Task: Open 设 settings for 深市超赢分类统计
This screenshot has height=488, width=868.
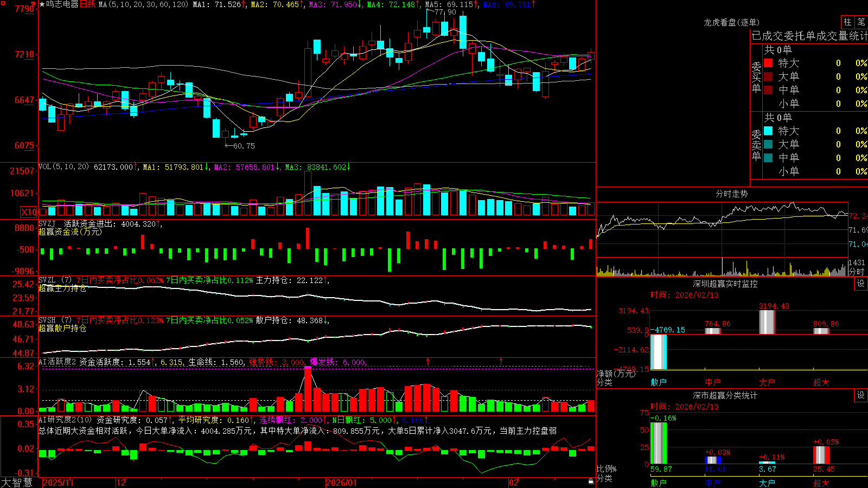Action: coord(861,395)
